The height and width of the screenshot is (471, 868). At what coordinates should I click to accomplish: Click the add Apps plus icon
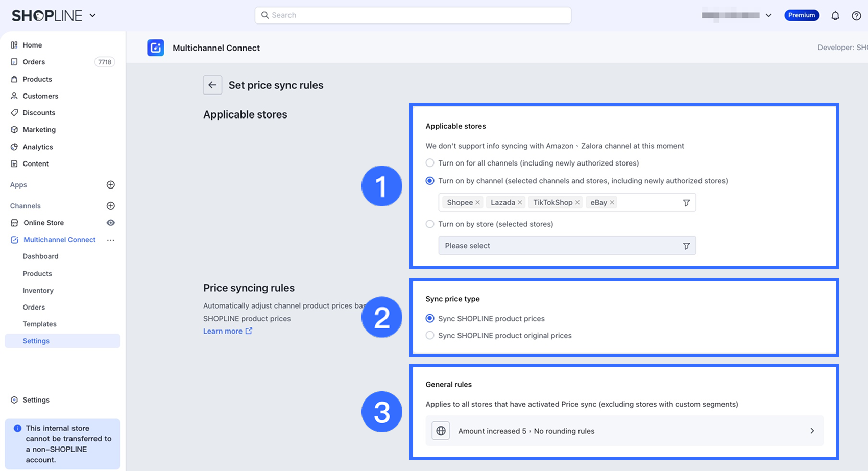point(111,185)
